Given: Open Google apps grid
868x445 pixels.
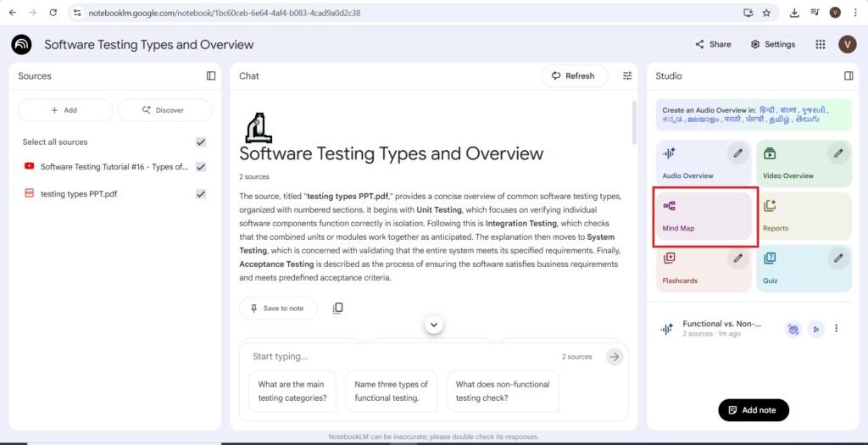Looking at the screenshot, I should click(x=820, y=44).
